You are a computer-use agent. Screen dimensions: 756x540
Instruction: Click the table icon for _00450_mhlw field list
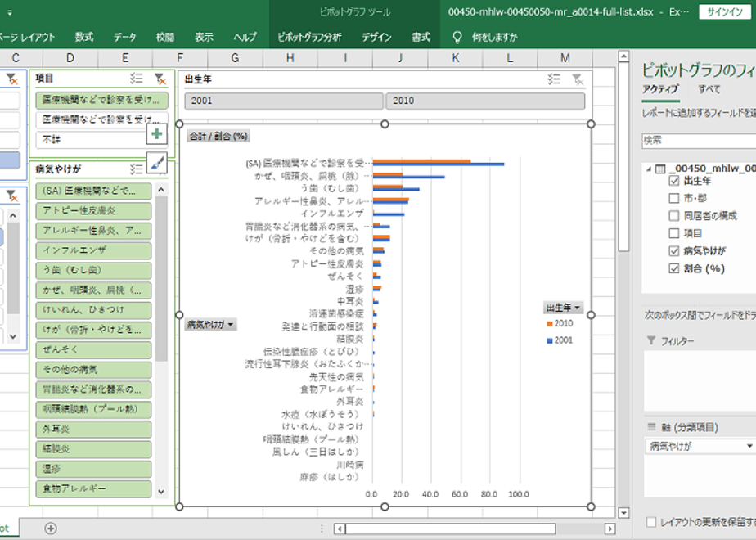(x=660, y=169)
